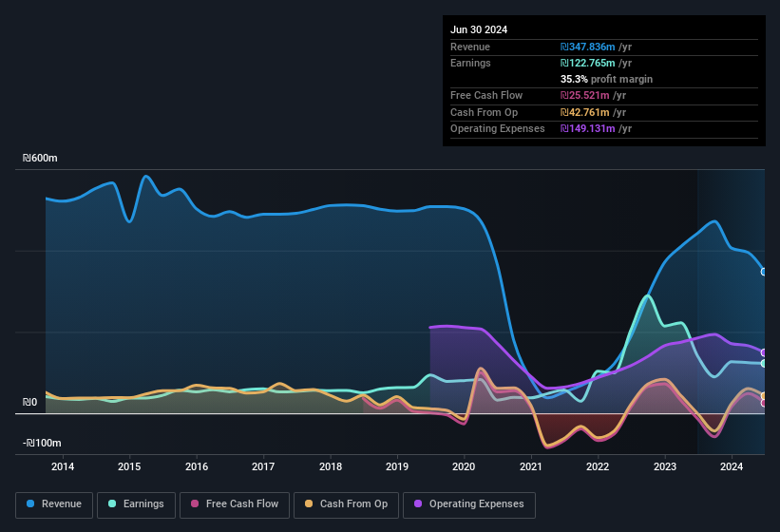Click the ₪149.131m operating expenses value
This screenshot has width=780, height=532.
(587, 129)
